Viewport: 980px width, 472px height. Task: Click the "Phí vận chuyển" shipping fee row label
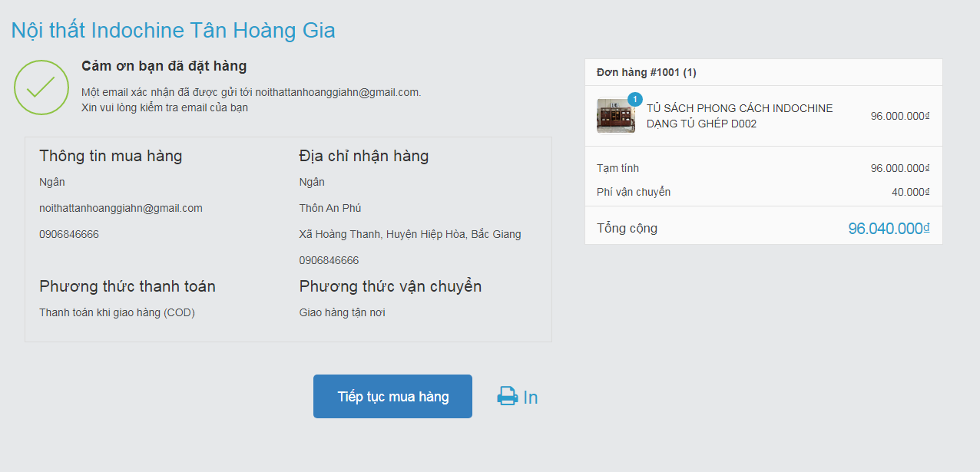[x=634, y=192]
